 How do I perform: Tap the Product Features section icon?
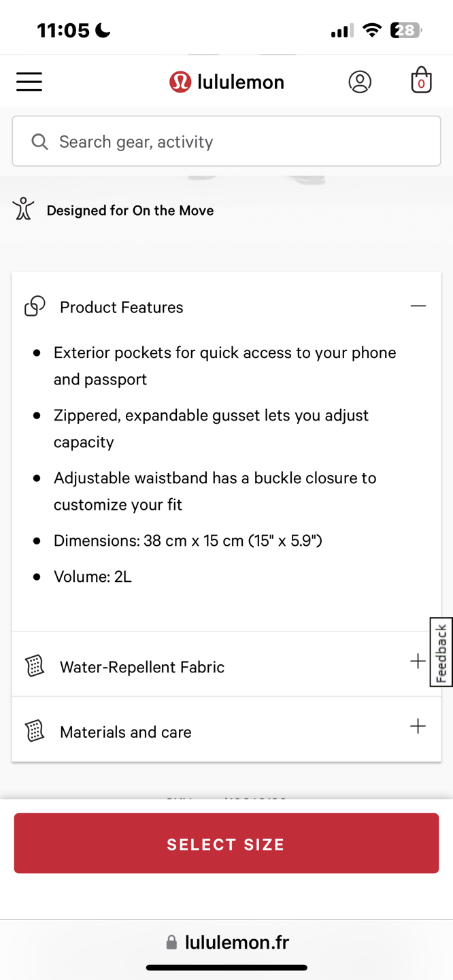point(35,307)
